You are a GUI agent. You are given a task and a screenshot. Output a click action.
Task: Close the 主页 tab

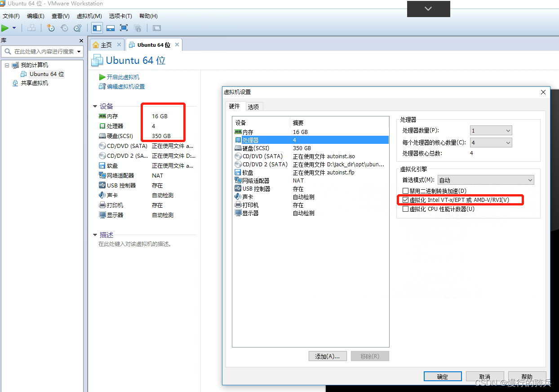119,45
